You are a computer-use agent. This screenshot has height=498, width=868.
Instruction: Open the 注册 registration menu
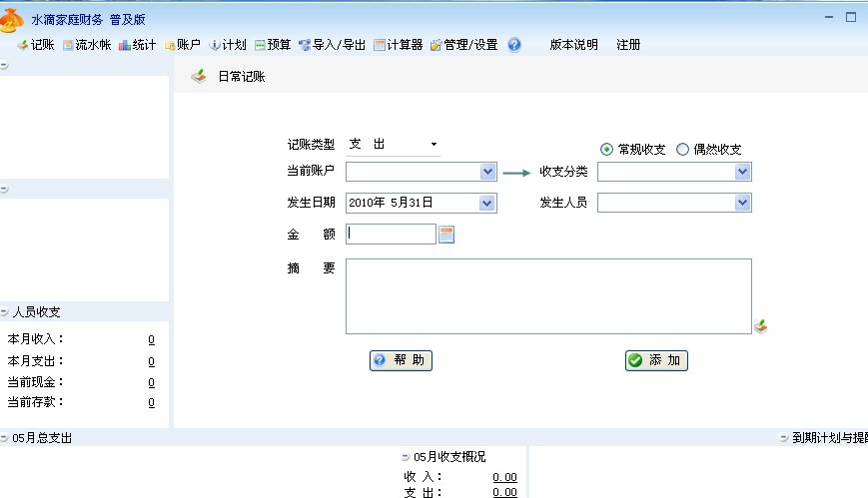pos(628,45)
